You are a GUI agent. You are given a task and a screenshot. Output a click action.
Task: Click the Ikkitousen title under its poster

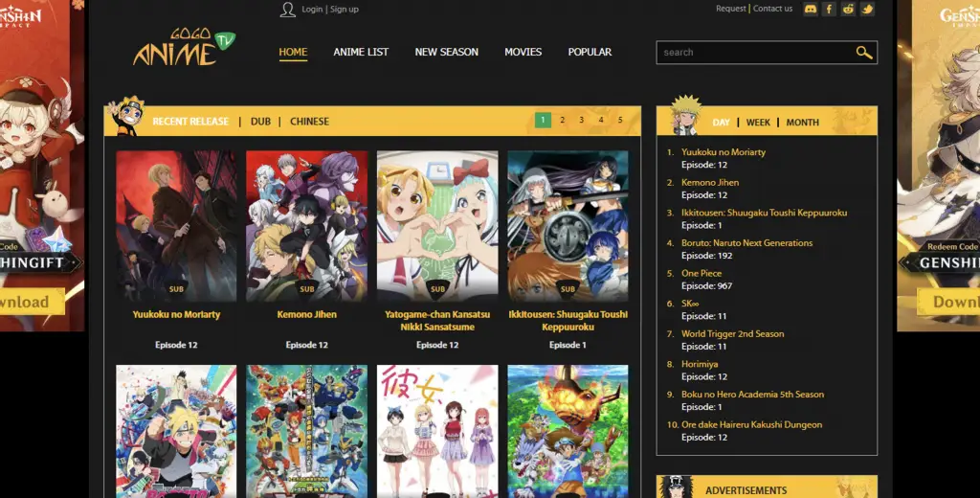pos(568,321)
